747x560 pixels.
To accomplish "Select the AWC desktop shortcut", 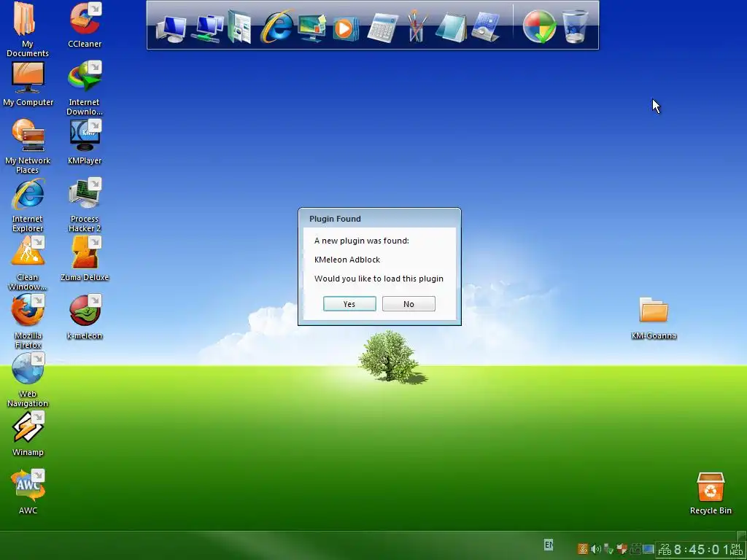I will click(x=28, y=492).
